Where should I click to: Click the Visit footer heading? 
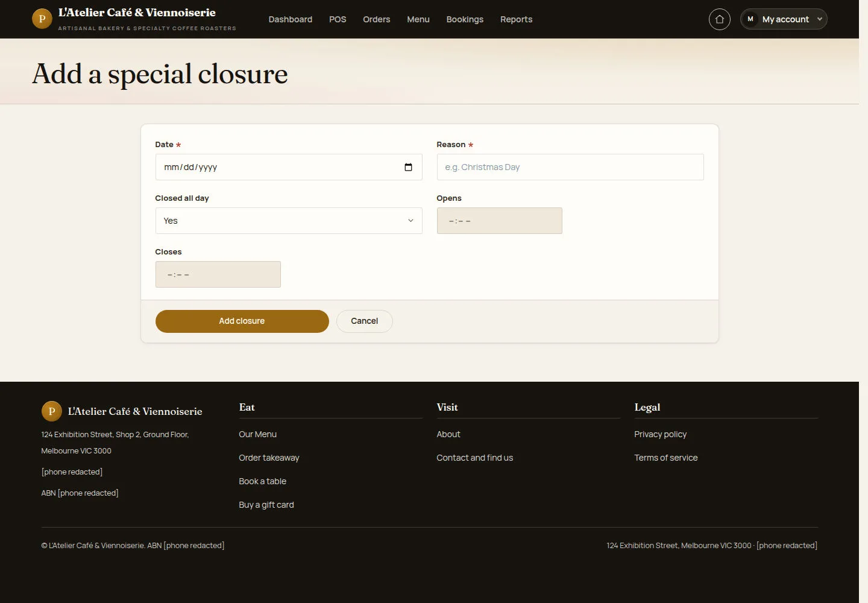(x=447, y=407)
